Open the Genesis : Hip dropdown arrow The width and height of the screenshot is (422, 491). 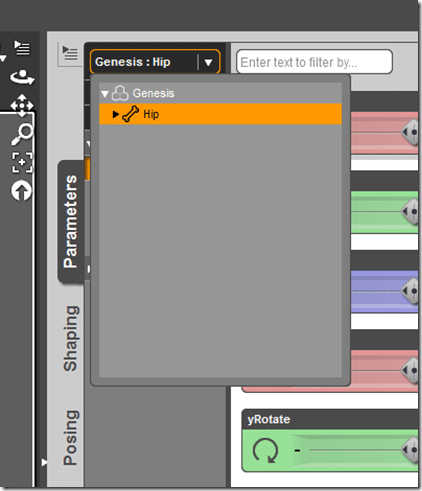point(208,62)
